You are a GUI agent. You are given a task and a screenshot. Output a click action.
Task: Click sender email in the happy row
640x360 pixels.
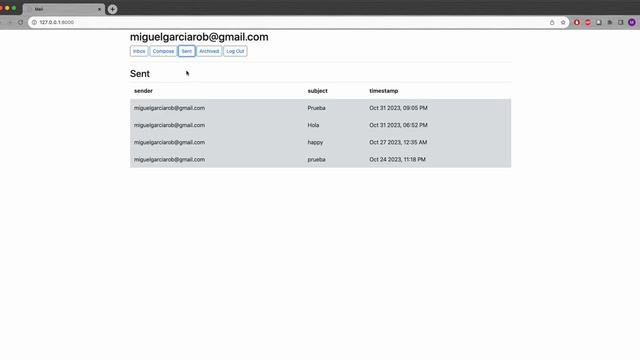pyautogui.click(x=169, y=142)
